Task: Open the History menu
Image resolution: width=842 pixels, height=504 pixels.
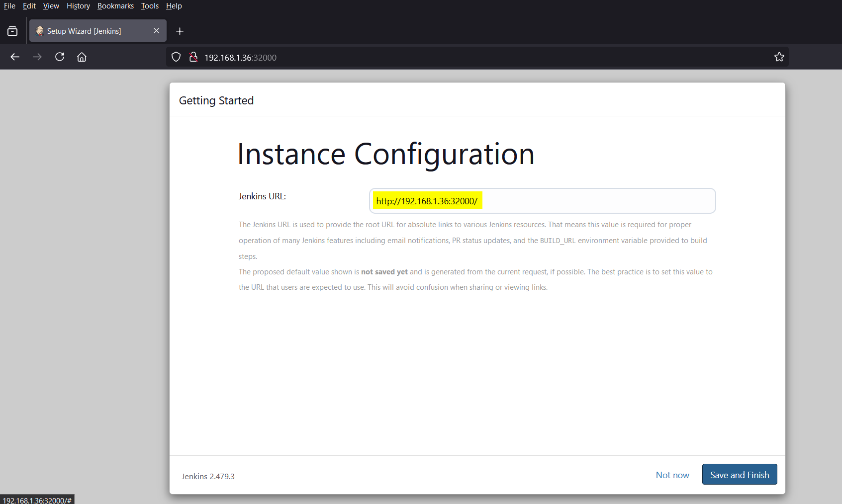Action: (x=79, y=6)
